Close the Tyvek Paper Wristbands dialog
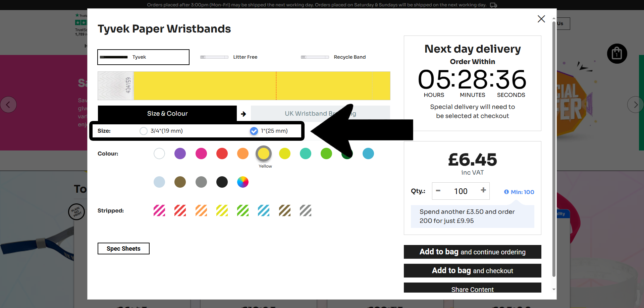Screen dimensions: 644x308 (541, 19)
